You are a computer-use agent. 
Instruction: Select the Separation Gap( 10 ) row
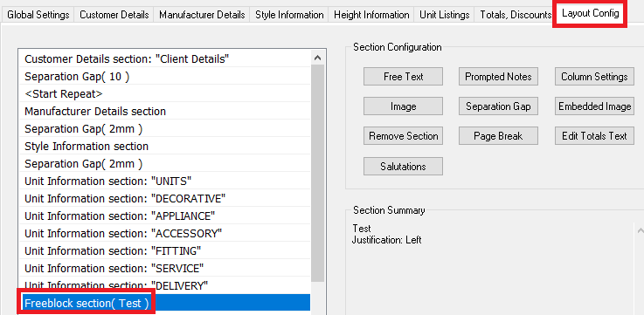tap(164, 76)
